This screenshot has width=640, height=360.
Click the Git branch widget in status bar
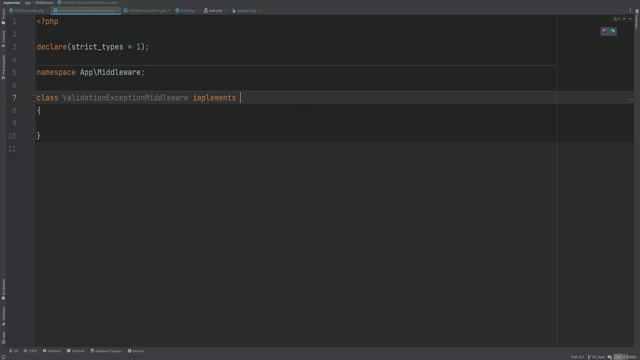596,357
